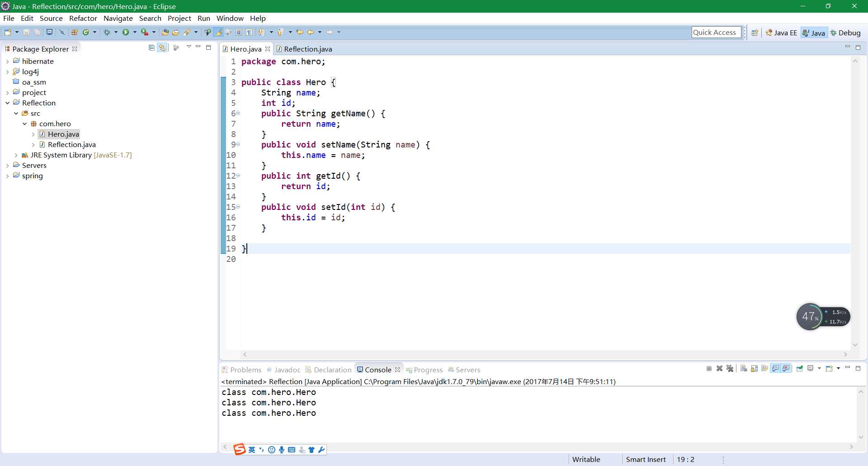Close the Hero.java editor tab
868x466 pixels.
point(268,49)
